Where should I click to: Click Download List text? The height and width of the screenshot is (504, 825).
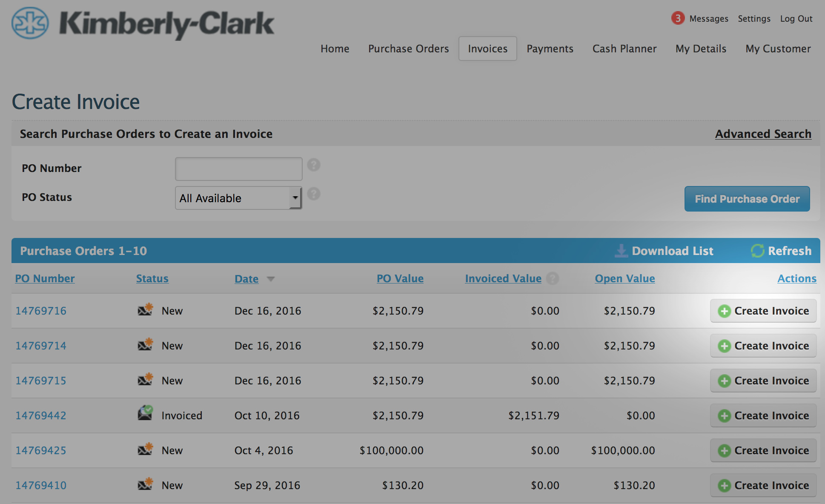(x=673, y=251)
